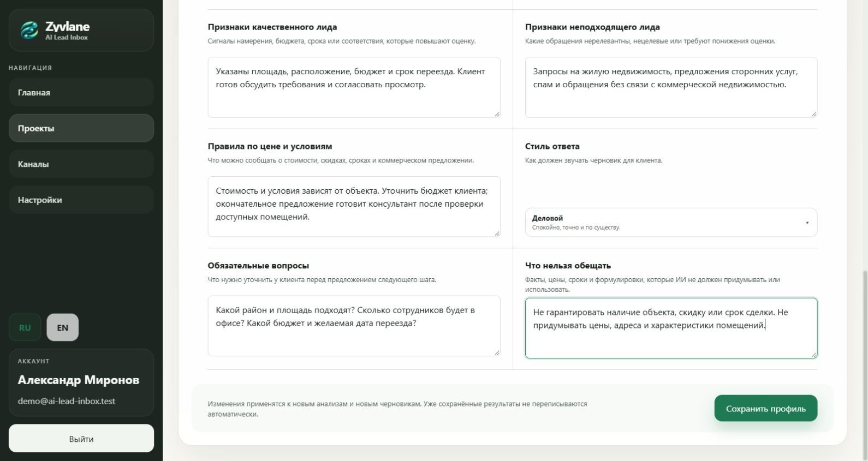Go to the Каналы section
Viewport: 868px width, 461px height.
click(81, 164)
